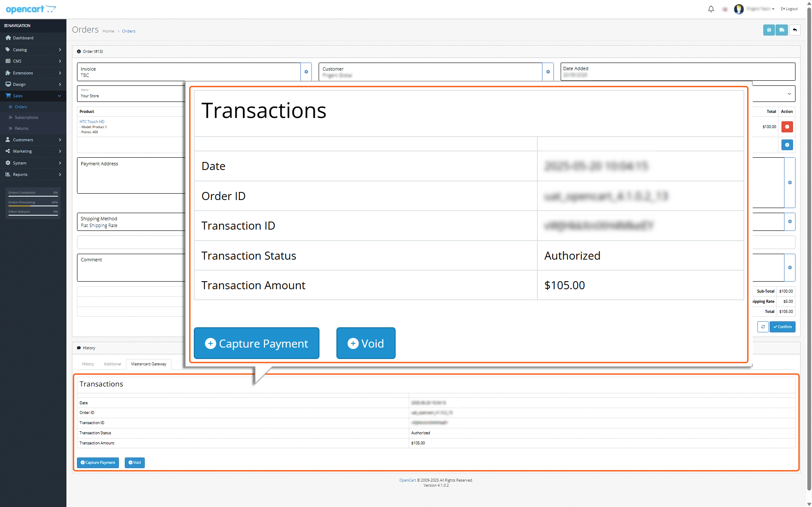Click the small Void button
812x507 pixels.
click(x=135, y=463)
